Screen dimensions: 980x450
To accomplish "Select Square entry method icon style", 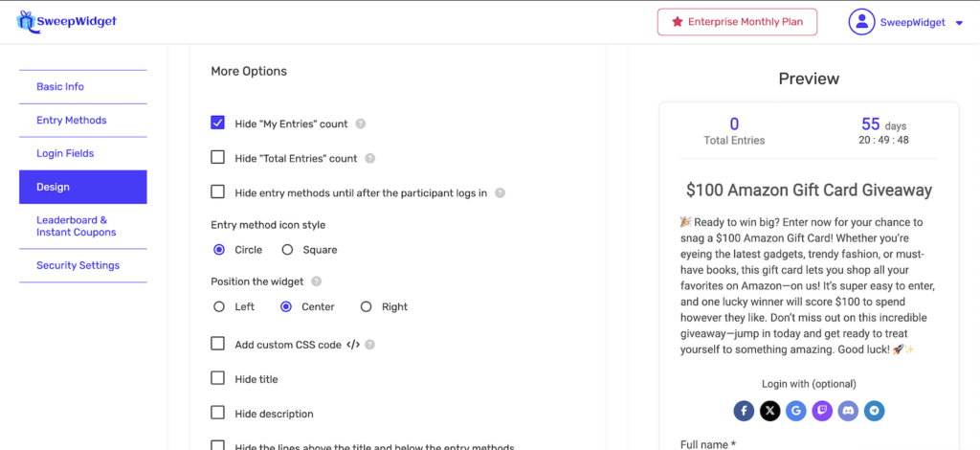I will pyautogui.click(x=287, y=250).
